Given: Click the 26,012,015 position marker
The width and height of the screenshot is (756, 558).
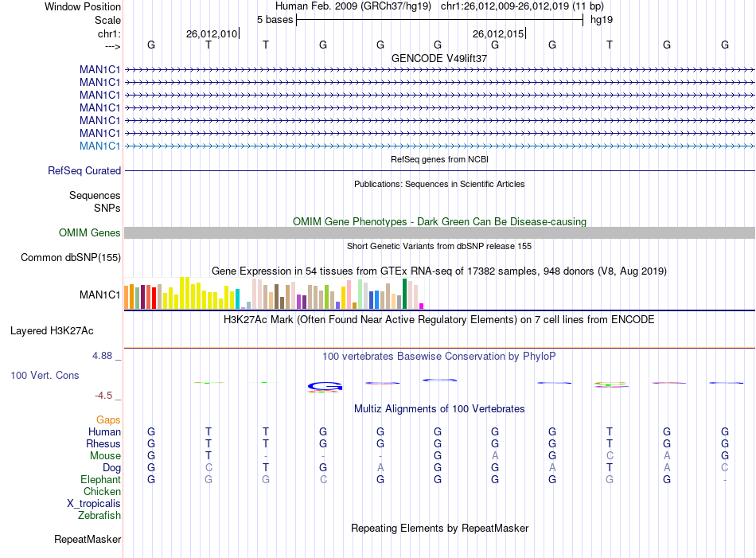Looking at the screenshot, I should [x=498, y=33].
